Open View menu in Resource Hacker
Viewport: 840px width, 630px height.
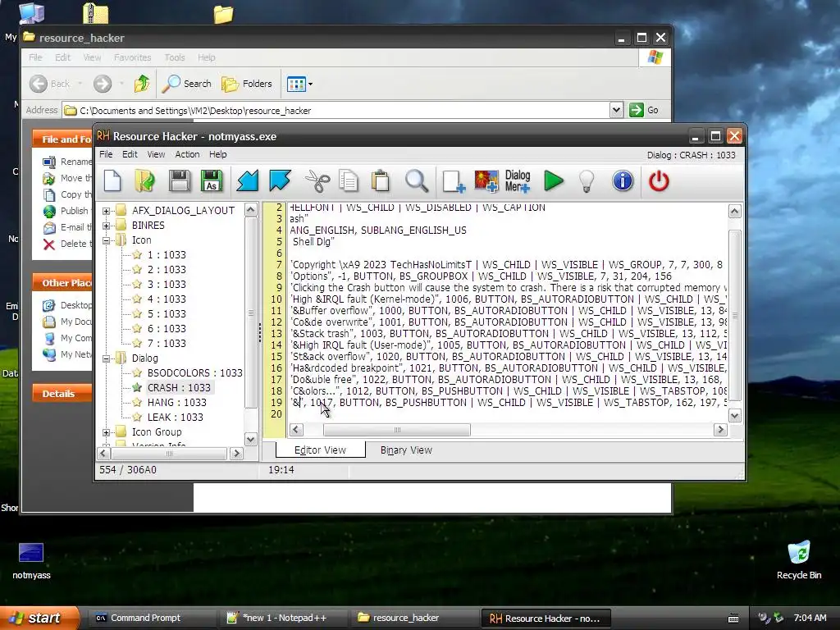156,154
